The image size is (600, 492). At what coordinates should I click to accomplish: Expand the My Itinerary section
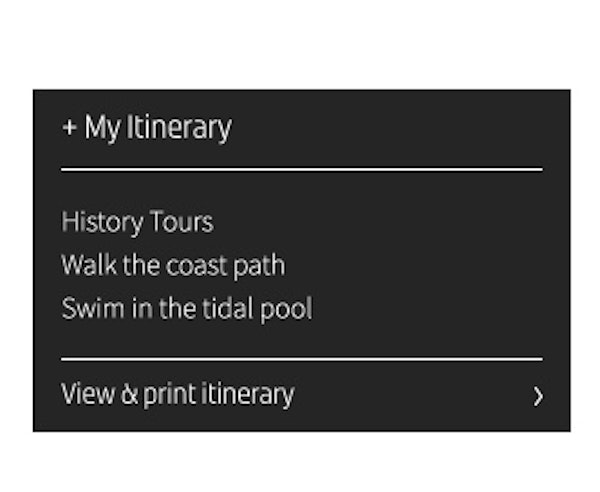147,128
